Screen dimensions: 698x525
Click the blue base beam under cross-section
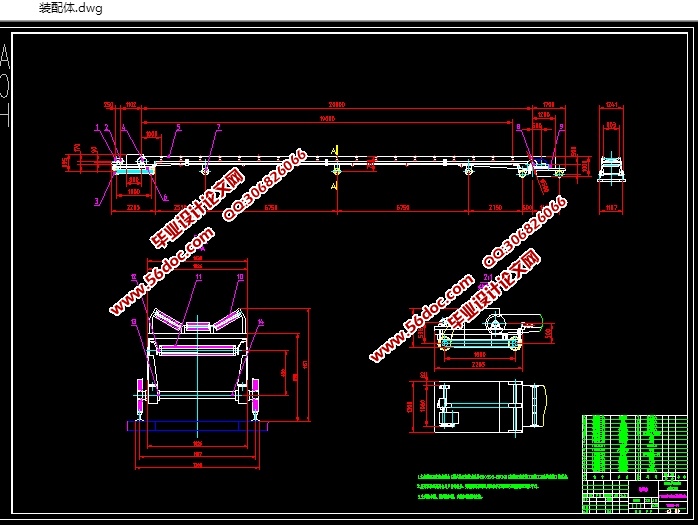point(196,424)
